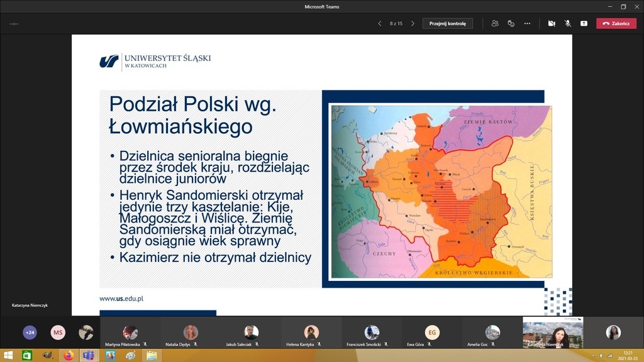Minimize the Microsoft Teams window
The image size is (644, 362).
point(610,6)
